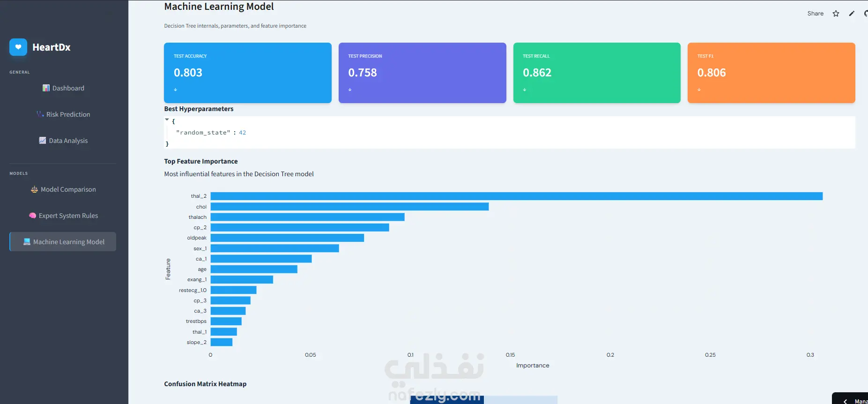
Task: Click the brain Expert System Rules icon
Action: pos(32,216)
